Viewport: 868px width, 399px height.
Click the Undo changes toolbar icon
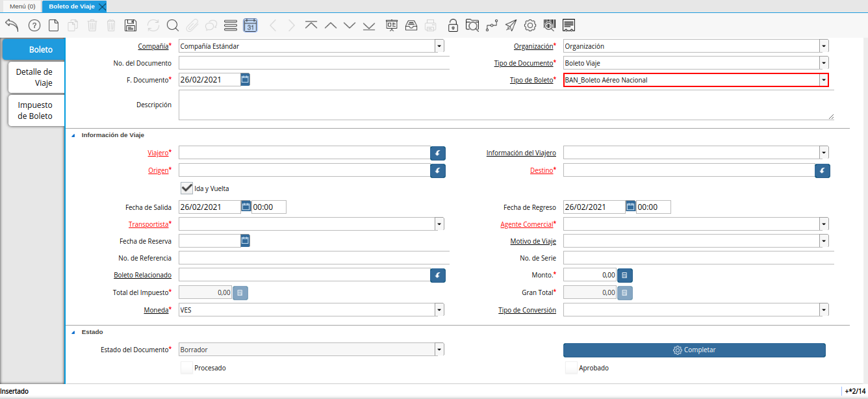(12, 25)
